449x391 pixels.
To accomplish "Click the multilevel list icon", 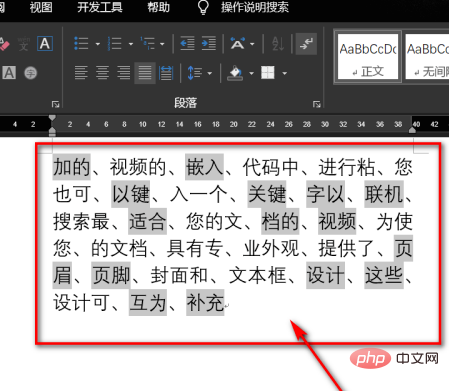I will pos(147,44).
